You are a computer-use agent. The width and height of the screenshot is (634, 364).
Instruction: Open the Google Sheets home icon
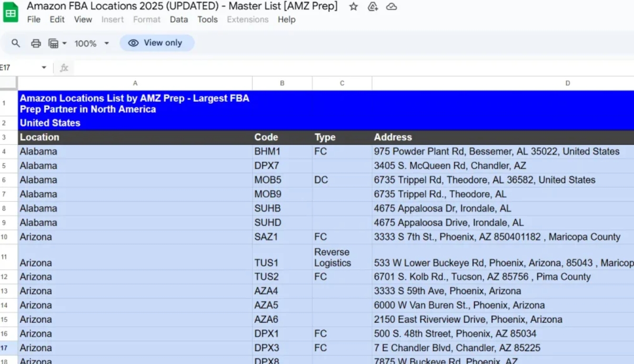(x=10, y=13)
